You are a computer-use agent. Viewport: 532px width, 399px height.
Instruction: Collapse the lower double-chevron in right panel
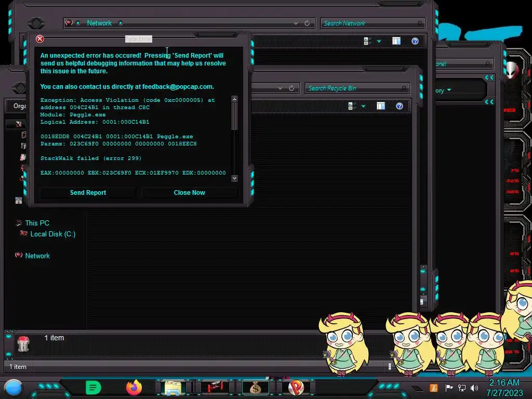pyautogui.click(x=489, y=102)
